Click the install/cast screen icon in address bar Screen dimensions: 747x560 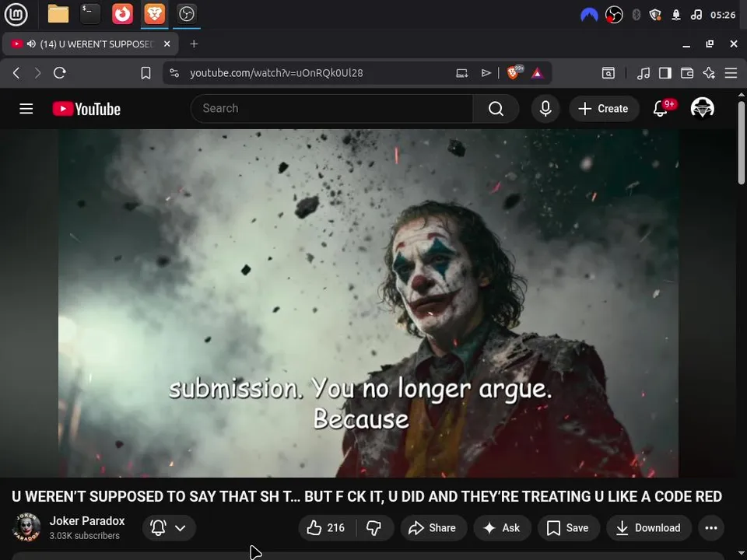point(461,73)
